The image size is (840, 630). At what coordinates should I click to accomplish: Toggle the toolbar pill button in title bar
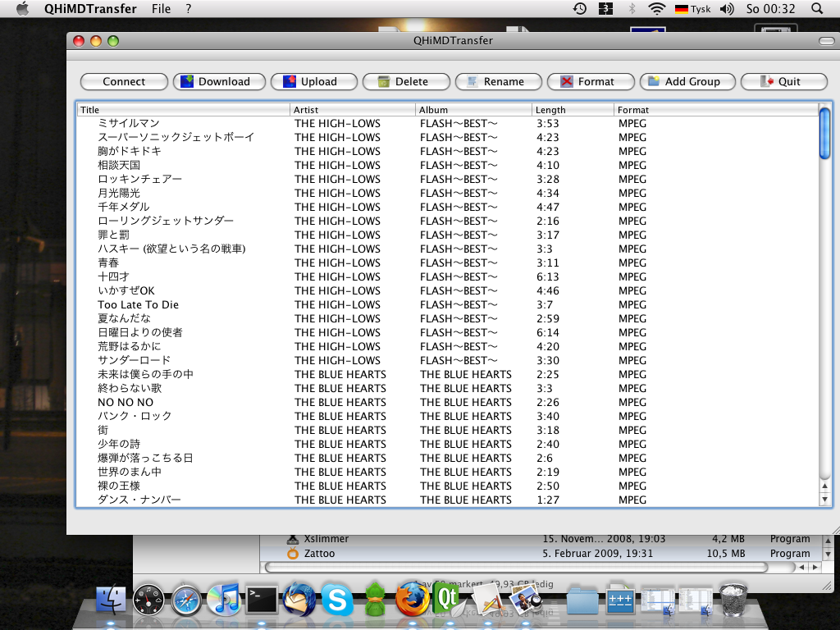click(x=826, y=41)
